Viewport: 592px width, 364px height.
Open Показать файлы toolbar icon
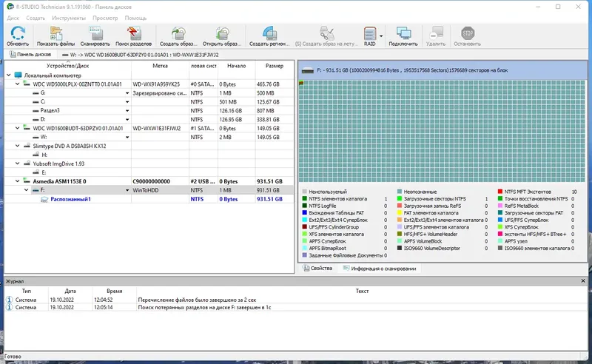tap(56, 33)
